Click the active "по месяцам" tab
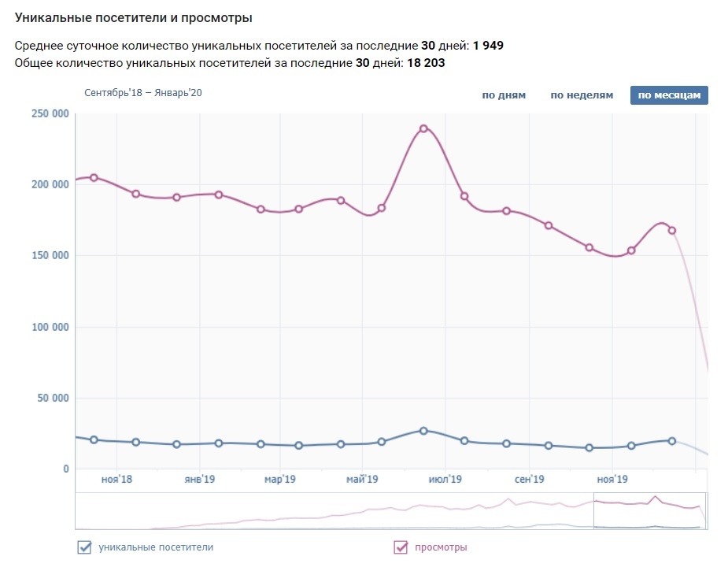The height and width of the screenshot is (571, 728). [x=669, y=95]
